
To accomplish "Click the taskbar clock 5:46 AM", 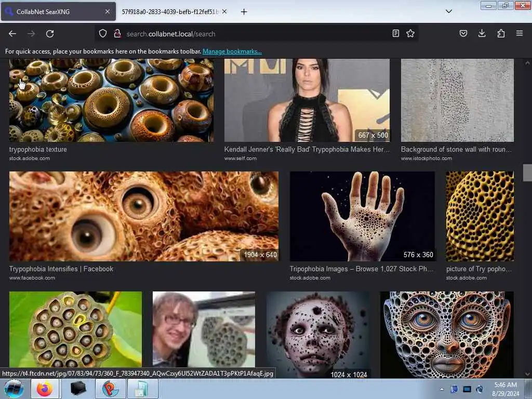I will tap(506, 389).
